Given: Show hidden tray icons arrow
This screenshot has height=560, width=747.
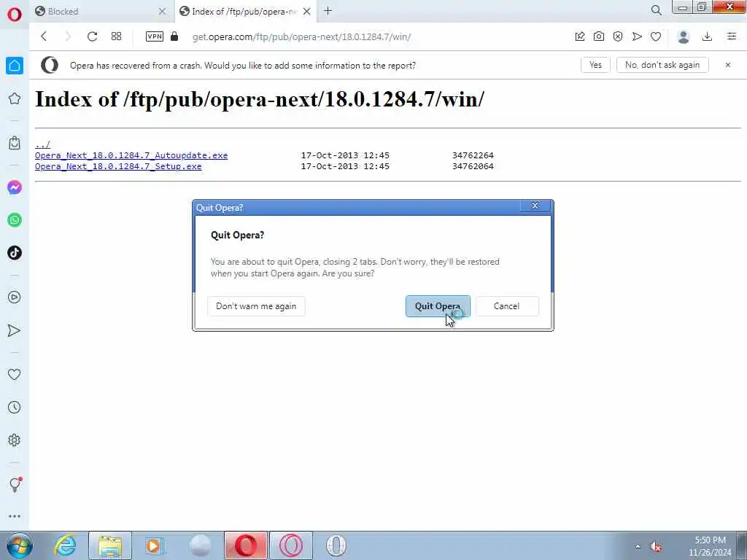Looking at the screenshot, I should click(638, 547).
